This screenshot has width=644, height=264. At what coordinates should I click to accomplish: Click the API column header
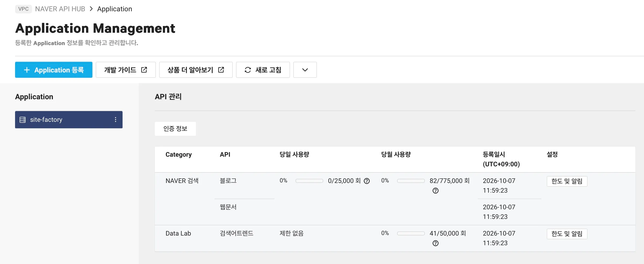point(225,155)
